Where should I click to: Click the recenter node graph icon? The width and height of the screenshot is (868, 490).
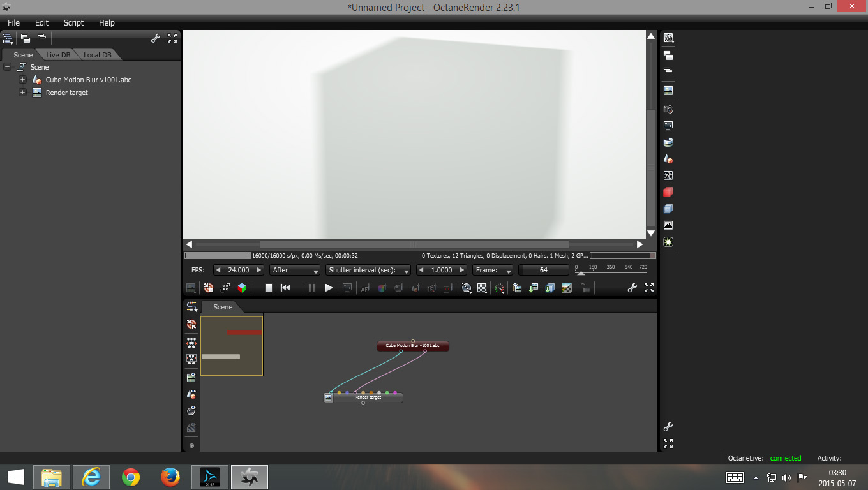[x=191, y=324]
